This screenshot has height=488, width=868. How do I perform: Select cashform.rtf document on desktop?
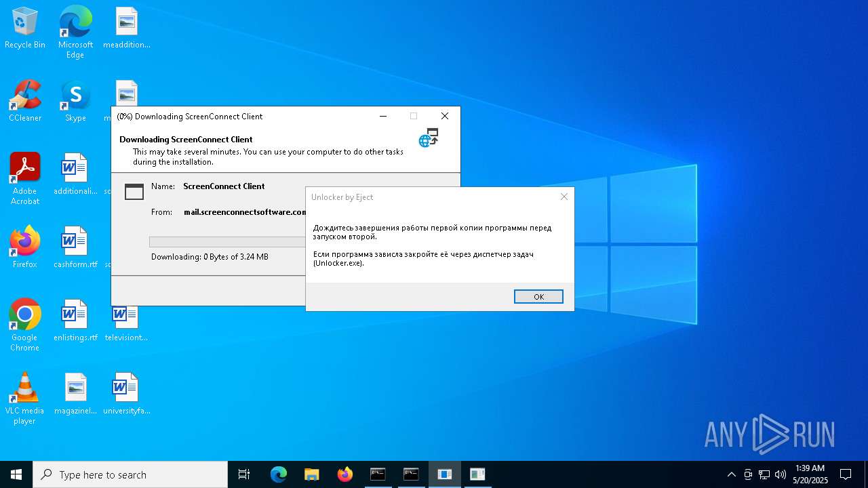pos(75,248)
